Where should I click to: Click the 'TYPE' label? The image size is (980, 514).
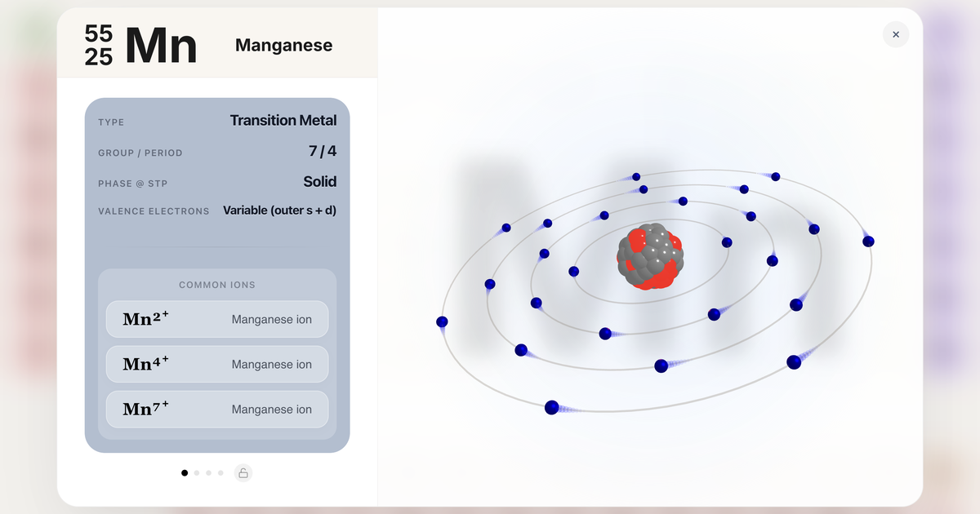(111, 122)
